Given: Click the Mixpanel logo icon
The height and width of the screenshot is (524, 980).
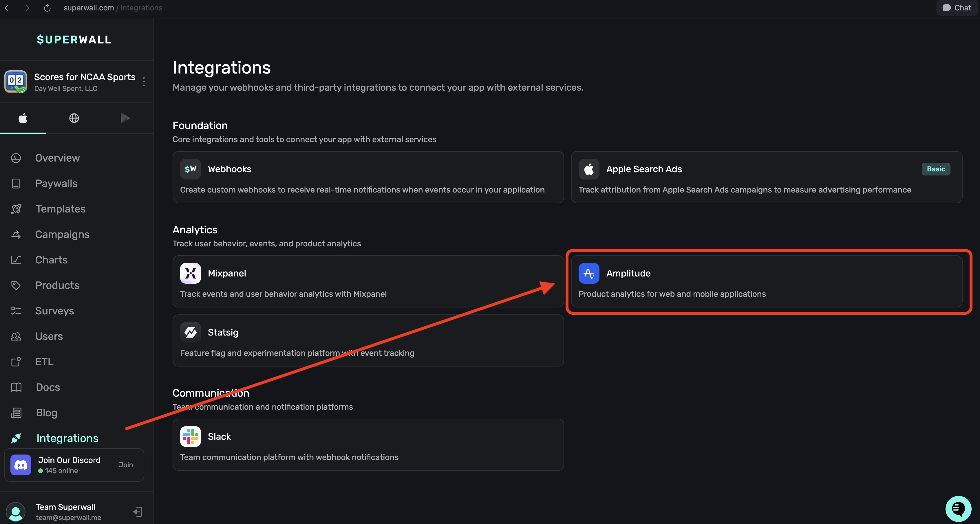Looking at the screenshot, I should (x=190, y=273).
